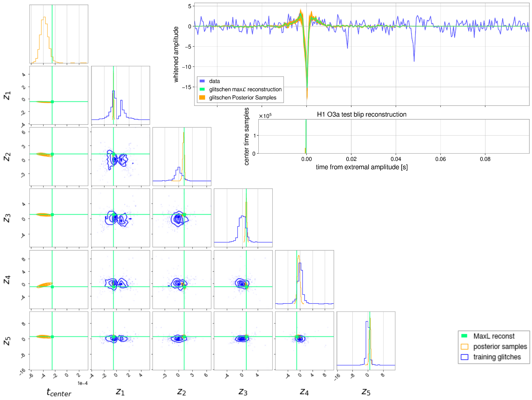Select the 'posterior samples' legend text
The image size is (532, 400).
[x=500, y=346]
